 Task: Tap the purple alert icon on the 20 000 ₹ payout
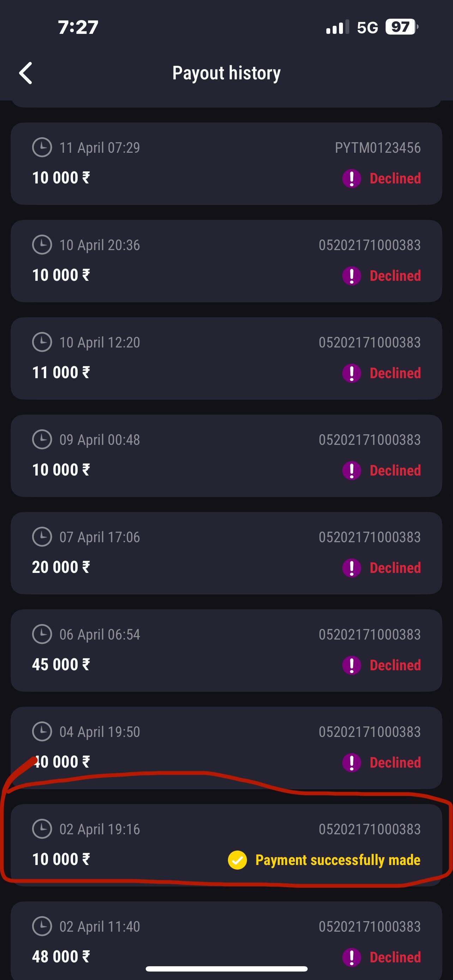coord(351,568)
